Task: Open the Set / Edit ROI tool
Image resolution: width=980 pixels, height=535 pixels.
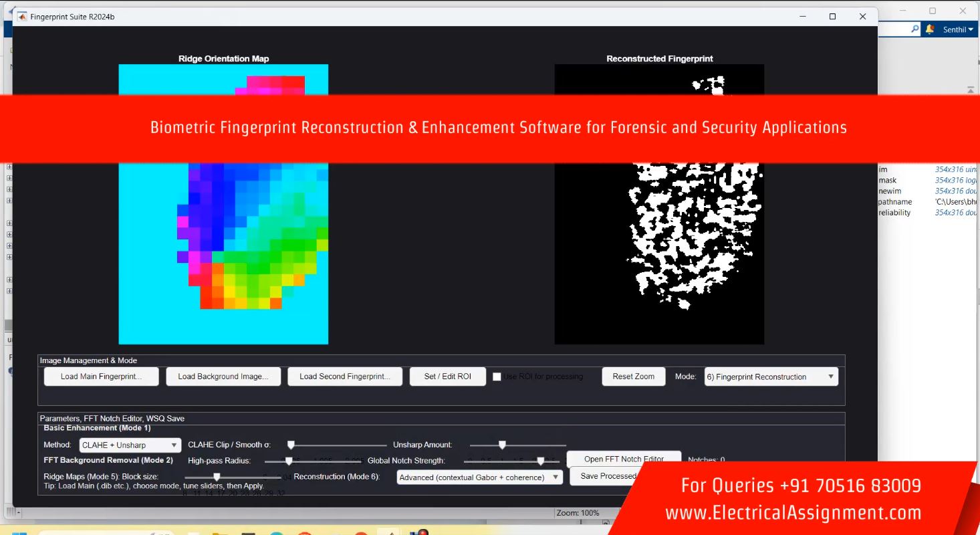Action: (x=447, y=377)
